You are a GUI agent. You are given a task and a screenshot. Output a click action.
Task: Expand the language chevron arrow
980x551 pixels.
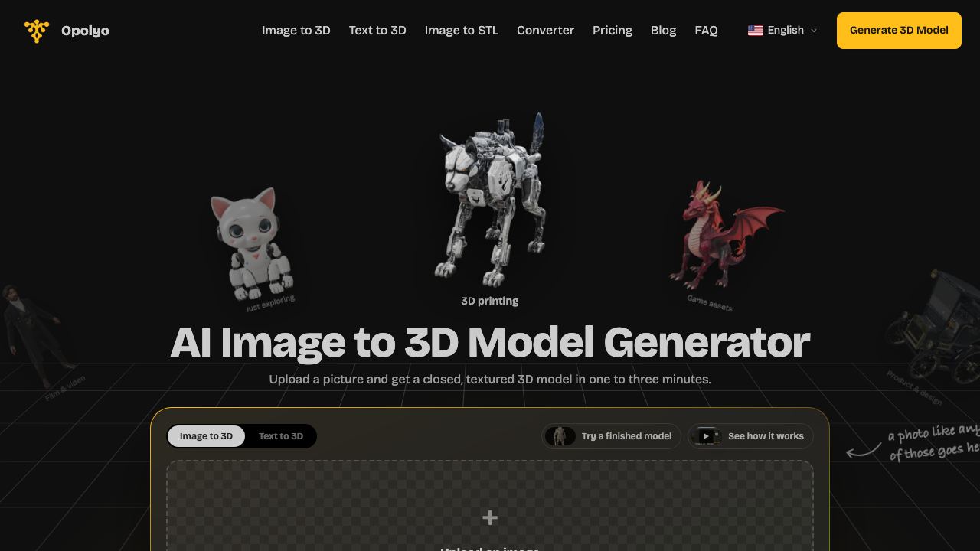(814, 31)
